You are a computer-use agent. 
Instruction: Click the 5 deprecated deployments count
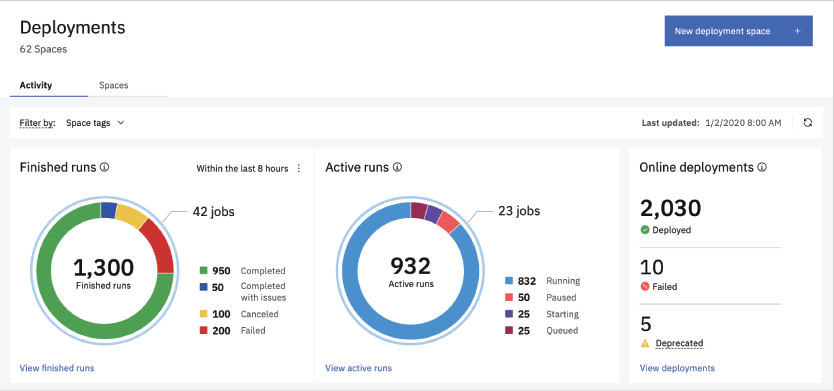646,324
